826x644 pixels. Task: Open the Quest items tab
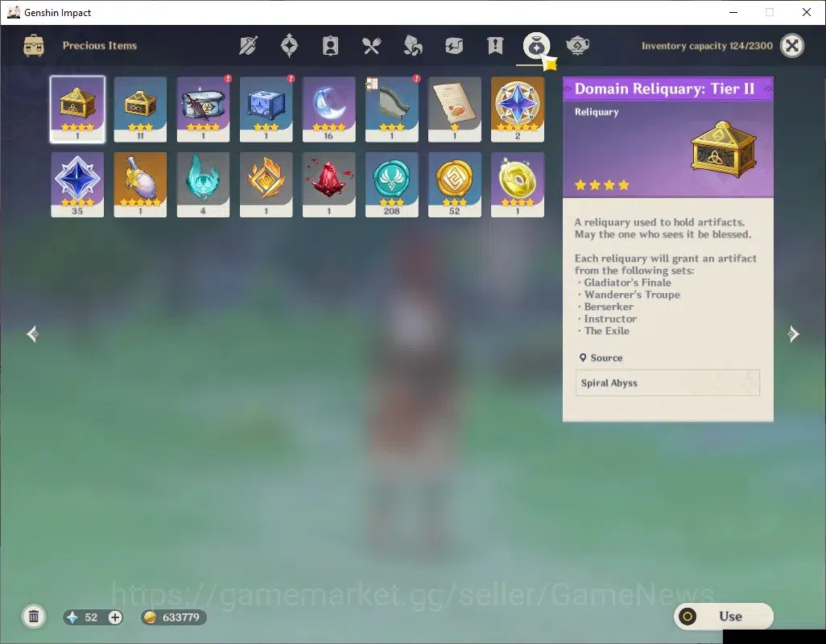(495, 46)
